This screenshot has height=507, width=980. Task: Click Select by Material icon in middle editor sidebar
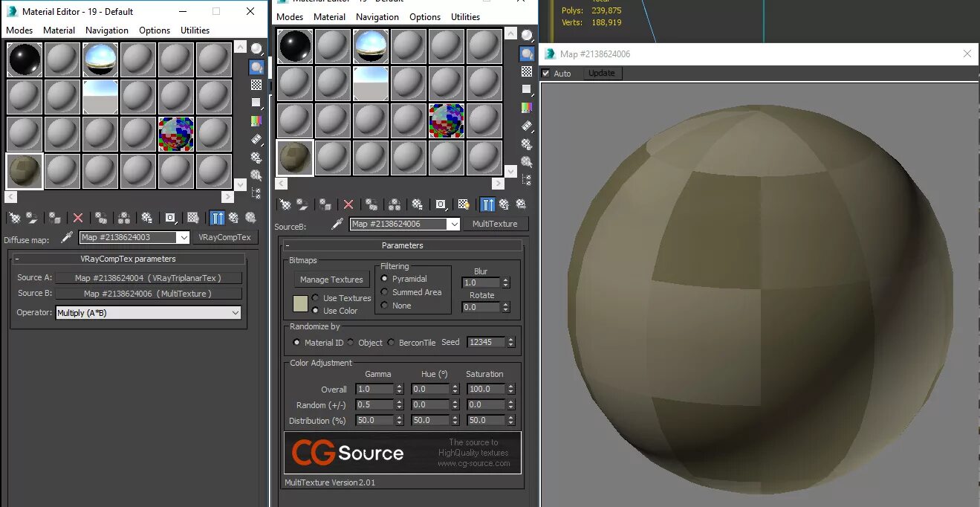click(527, 161)
